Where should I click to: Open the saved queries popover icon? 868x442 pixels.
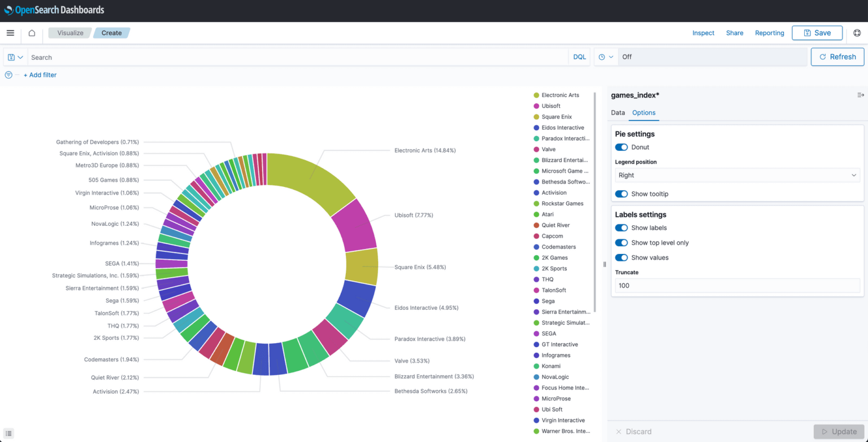[11, 57]
